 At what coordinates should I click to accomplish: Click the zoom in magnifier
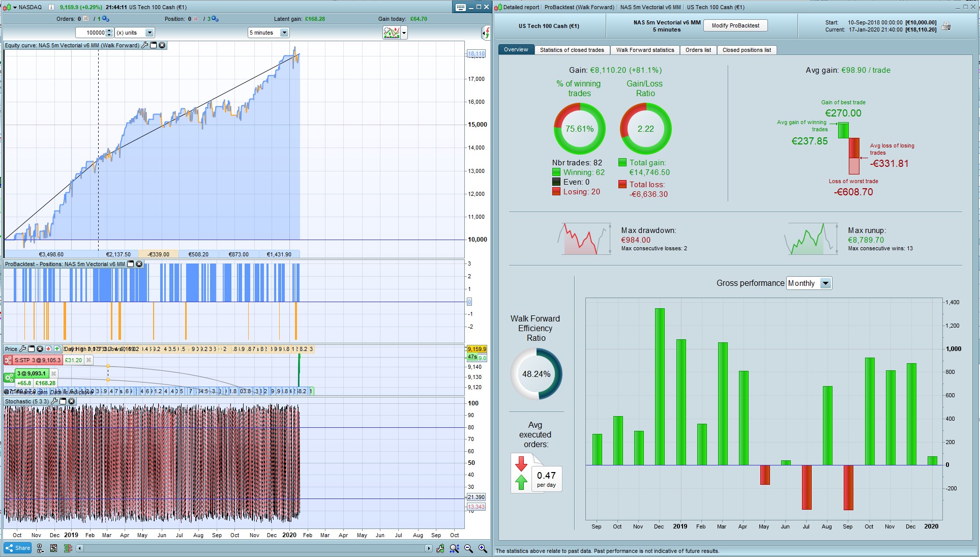483,548
